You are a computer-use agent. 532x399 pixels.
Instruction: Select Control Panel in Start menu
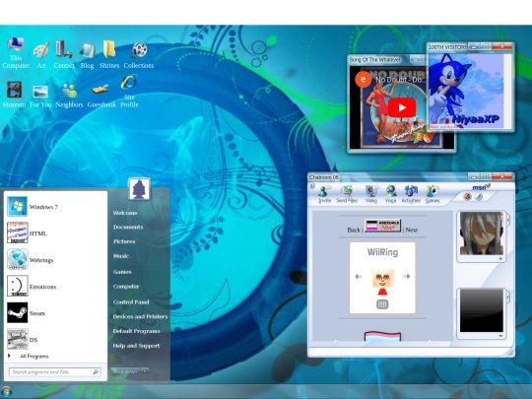[131, 301]
